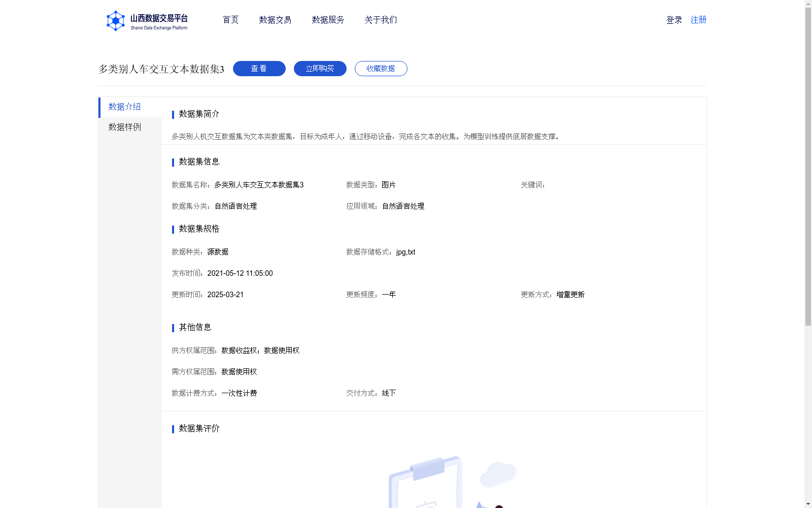Open the 数据交易 menu item

point(275,20)
